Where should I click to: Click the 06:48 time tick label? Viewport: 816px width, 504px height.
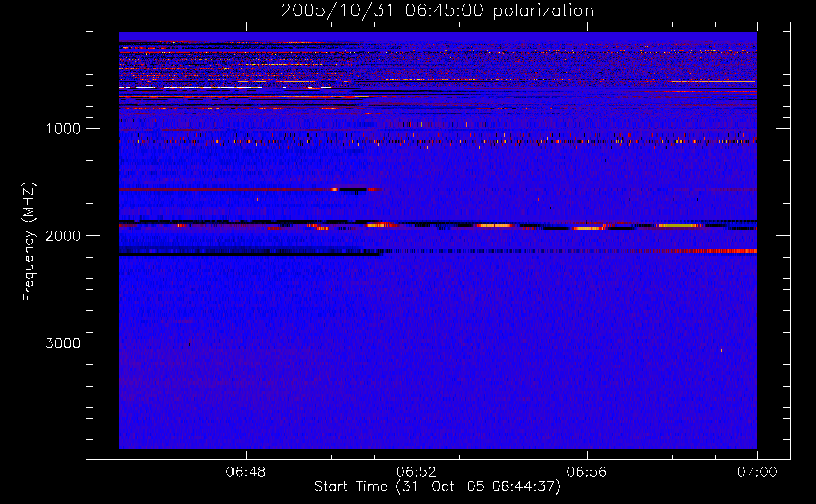pyautogui.click(x=246, y=472)
